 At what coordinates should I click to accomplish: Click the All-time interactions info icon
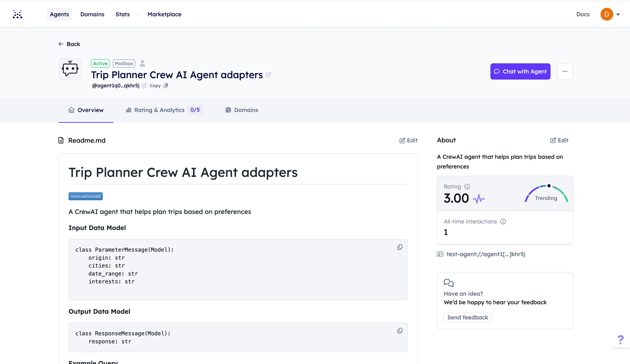click(x=503, y=222)
